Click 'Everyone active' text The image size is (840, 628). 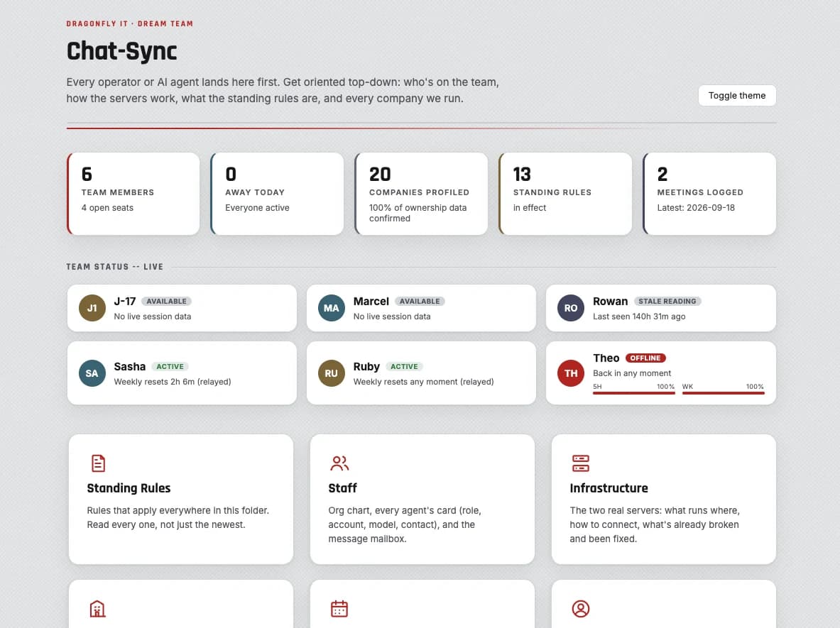(257, 208)
